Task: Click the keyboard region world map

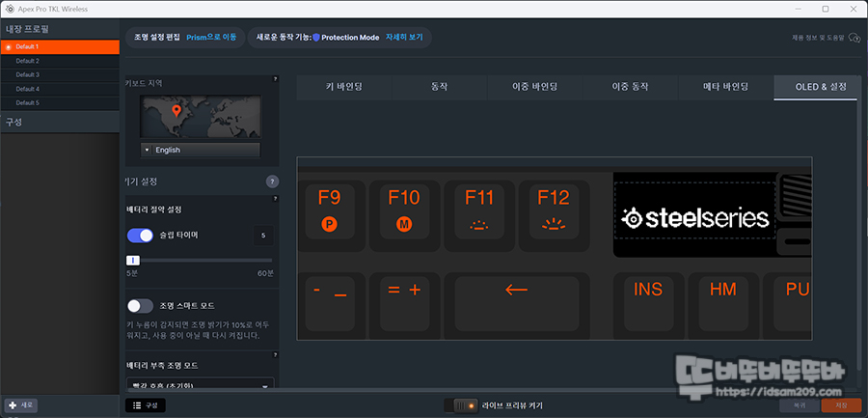Action: coord(201,116)
